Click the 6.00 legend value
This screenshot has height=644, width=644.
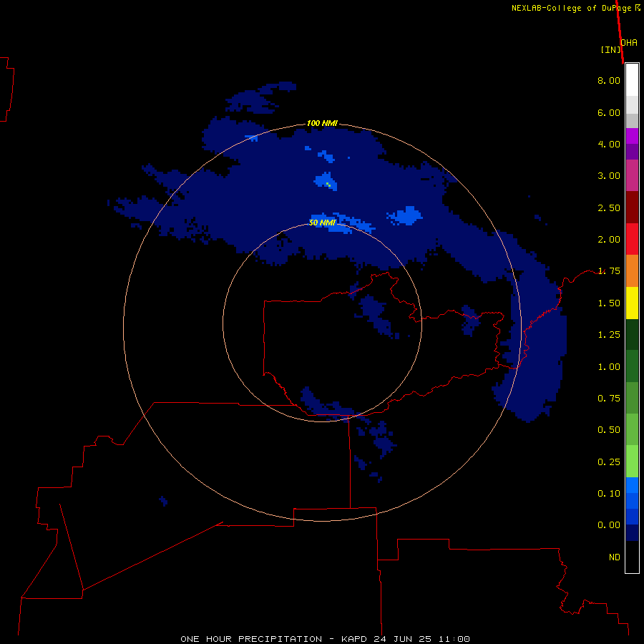[609, 112]
